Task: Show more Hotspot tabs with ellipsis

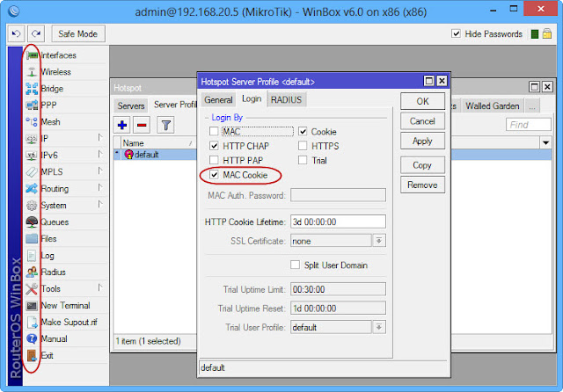Action: [x=532, y=106]
